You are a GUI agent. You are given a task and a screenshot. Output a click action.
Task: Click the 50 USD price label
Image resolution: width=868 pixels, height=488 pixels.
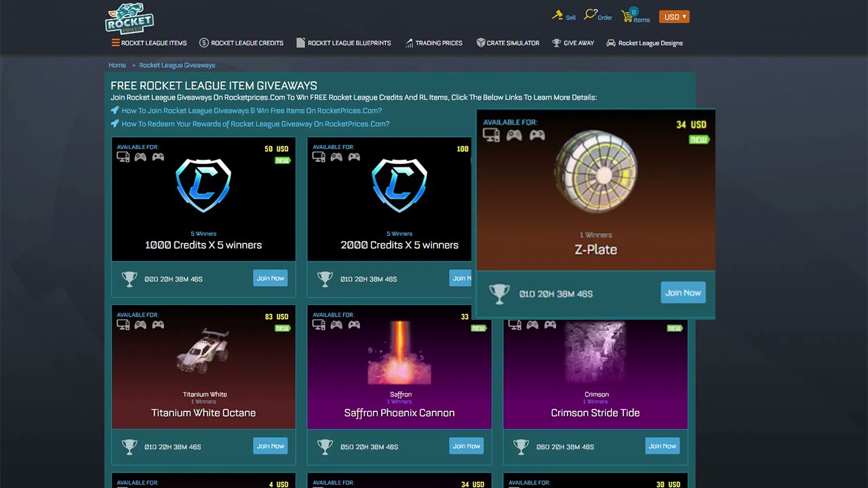[277, 149]
